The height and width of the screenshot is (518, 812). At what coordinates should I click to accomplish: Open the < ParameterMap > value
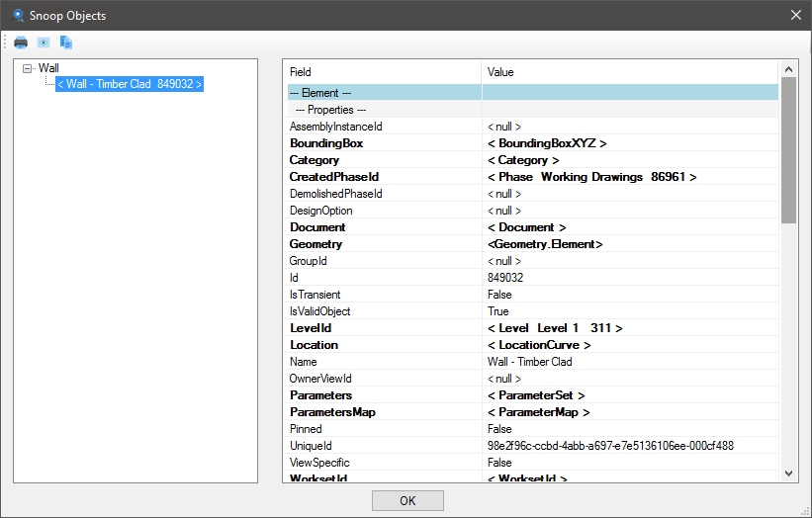(539, 412)
